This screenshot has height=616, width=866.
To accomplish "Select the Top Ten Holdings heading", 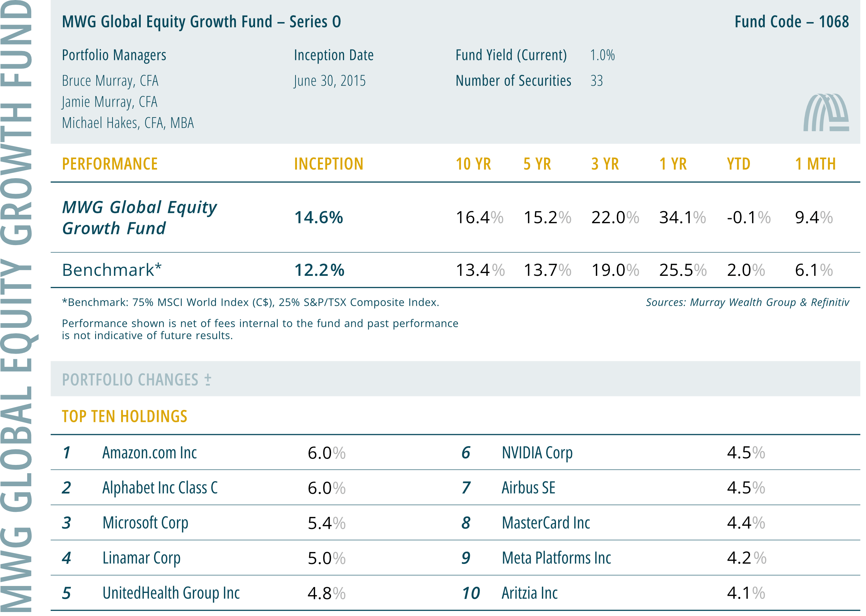I will 124,416.
